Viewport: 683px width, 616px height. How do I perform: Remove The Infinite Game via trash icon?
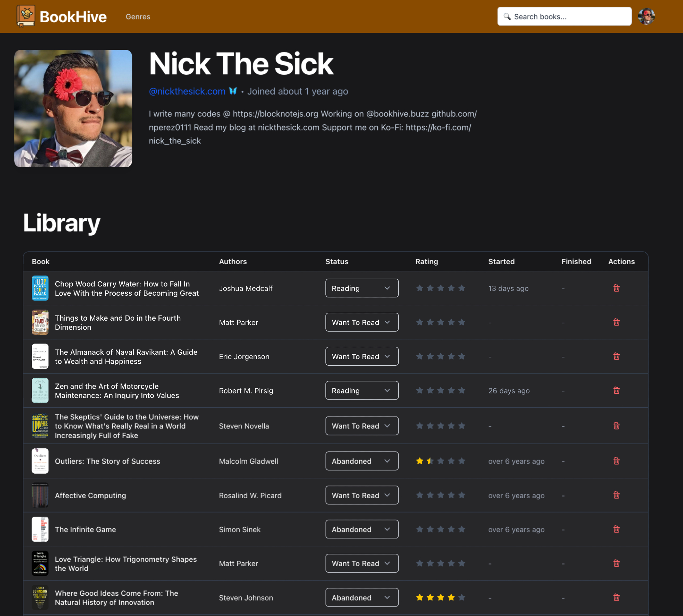coord(616,529)
